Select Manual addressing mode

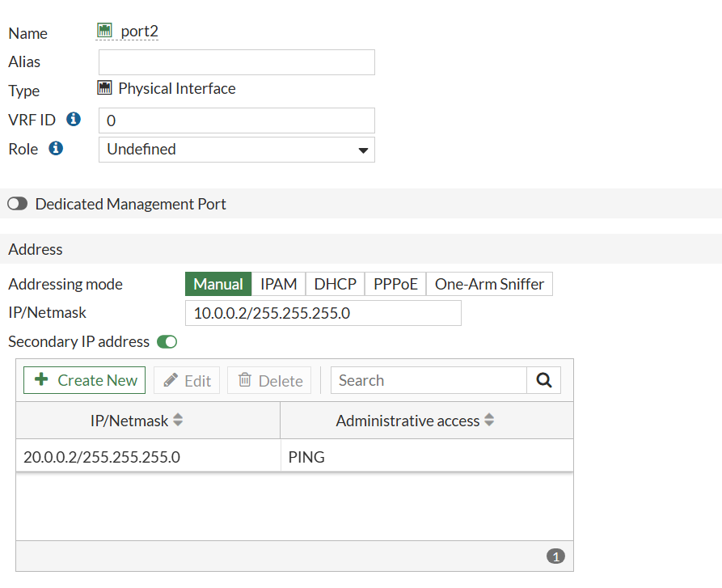(x=218, y=285)
